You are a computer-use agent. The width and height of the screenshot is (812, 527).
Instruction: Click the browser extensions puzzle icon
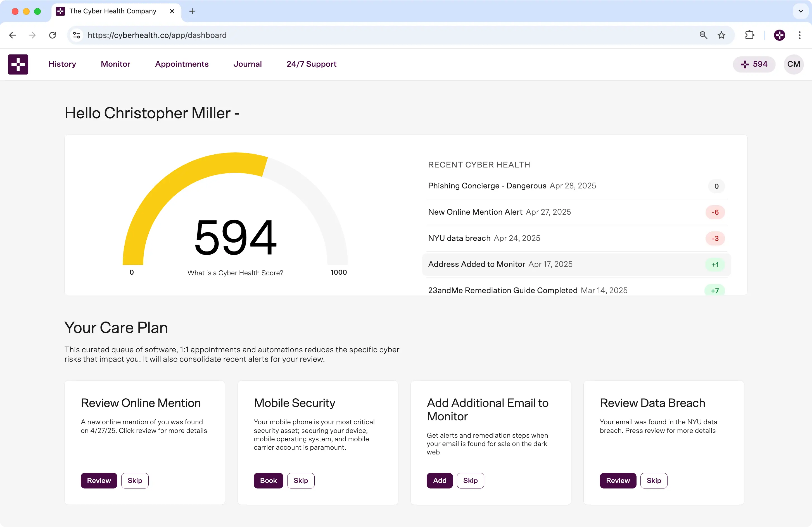click(x=750, y=35)
